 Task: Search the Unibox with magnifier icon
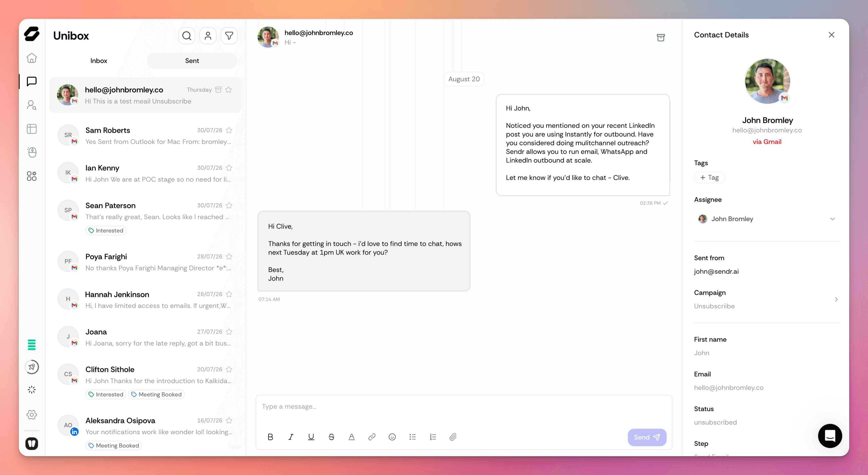pos(187,36)
